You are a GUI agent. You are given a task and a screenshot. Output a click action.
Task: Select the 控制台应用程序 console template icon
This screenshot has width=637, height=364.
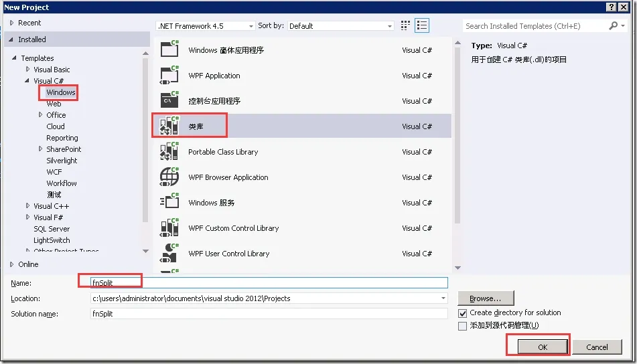[169, 100]
